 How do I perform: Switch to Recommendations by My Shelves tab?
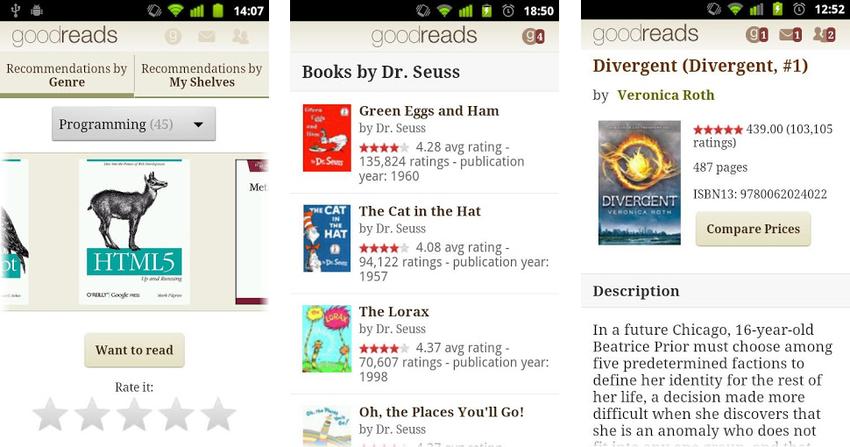tap(202, 75)
